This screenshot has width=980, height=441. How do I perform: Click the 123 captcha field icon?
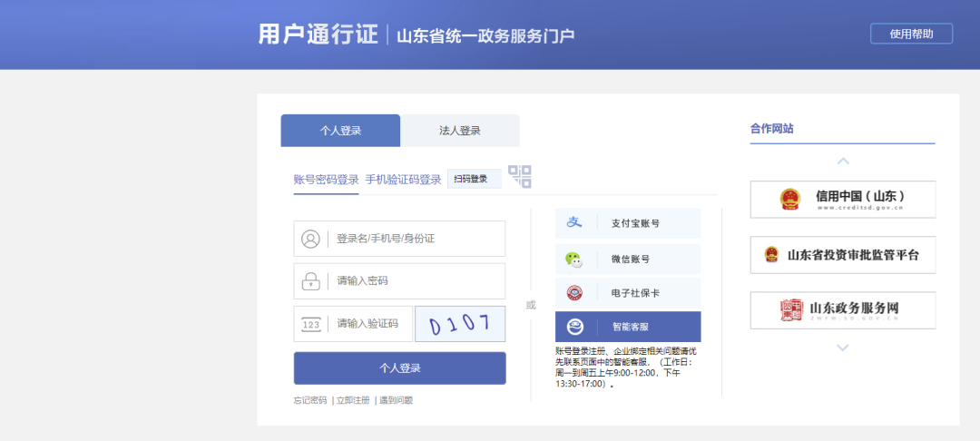(310, 324)
